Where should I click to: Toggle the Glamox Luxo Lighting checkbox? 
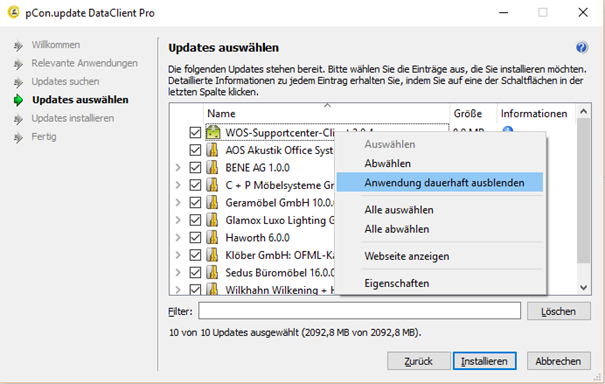[x=195, y=220]
